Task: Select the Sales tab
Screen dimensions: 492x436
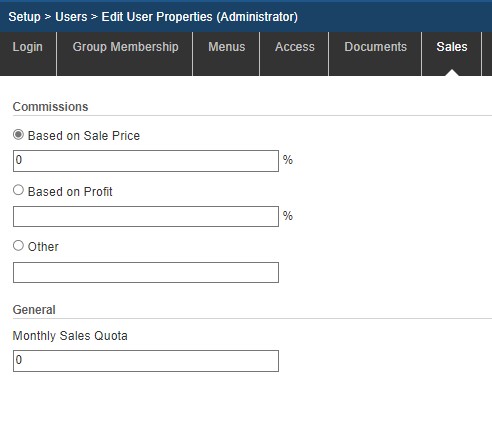Action: tap(452, 47)
